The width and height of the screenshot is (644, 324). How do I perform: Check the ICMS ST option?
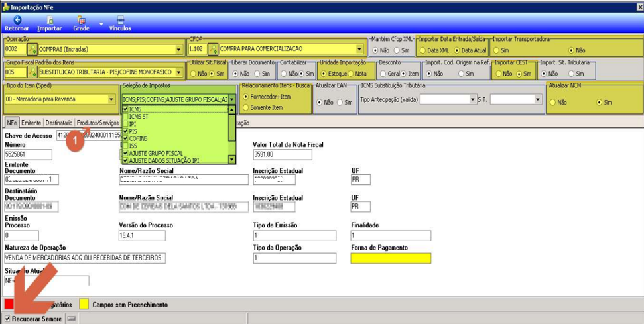(x=125, y=117)
